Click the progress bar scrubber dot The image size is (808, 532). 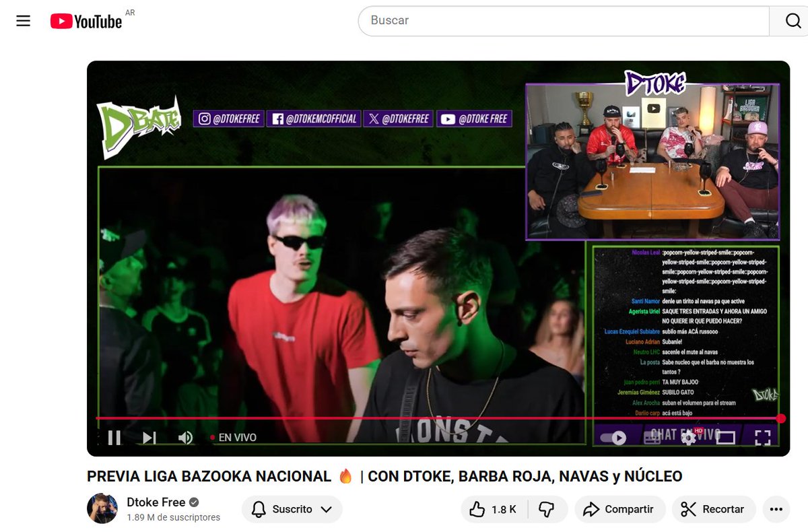coord(781,418)
